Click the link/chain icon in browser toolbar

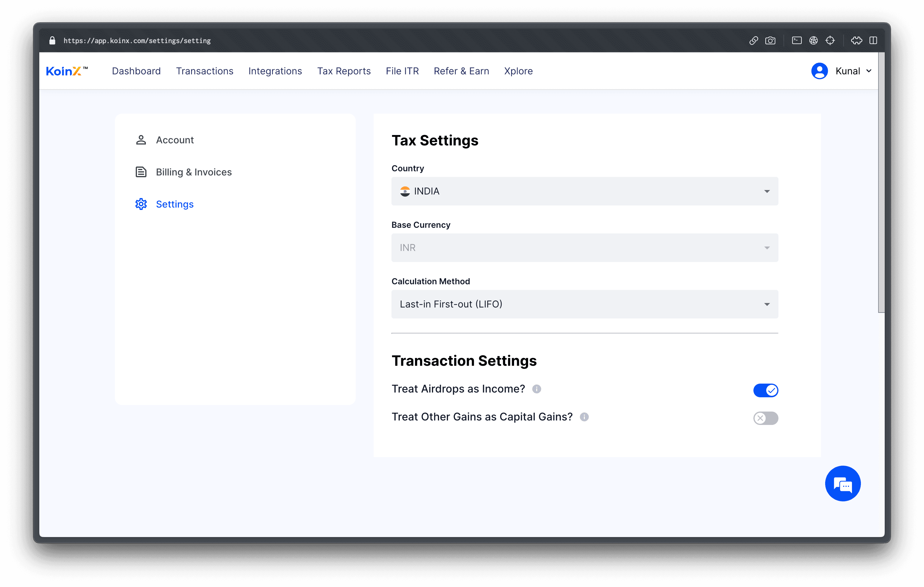pos(754,40)
